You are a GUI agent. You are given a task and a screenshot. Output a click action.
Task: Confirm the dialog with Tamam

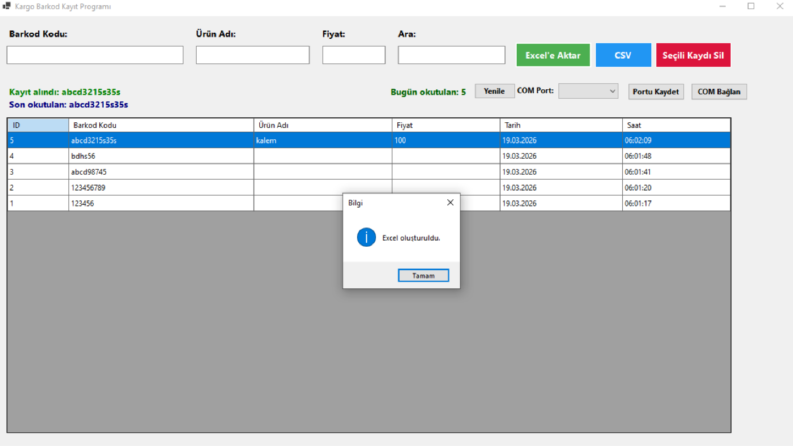423,276
